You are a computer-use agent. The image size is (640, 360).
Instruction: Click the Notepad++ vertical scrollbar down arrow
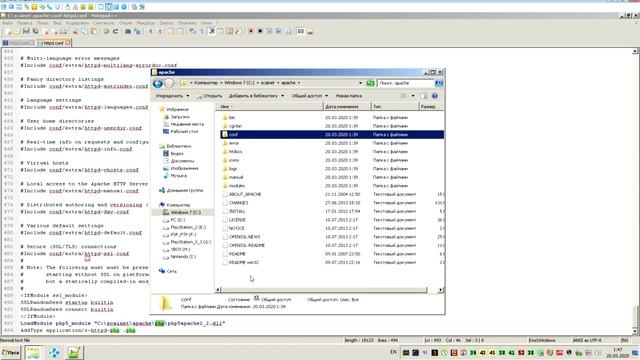[635, 331]
